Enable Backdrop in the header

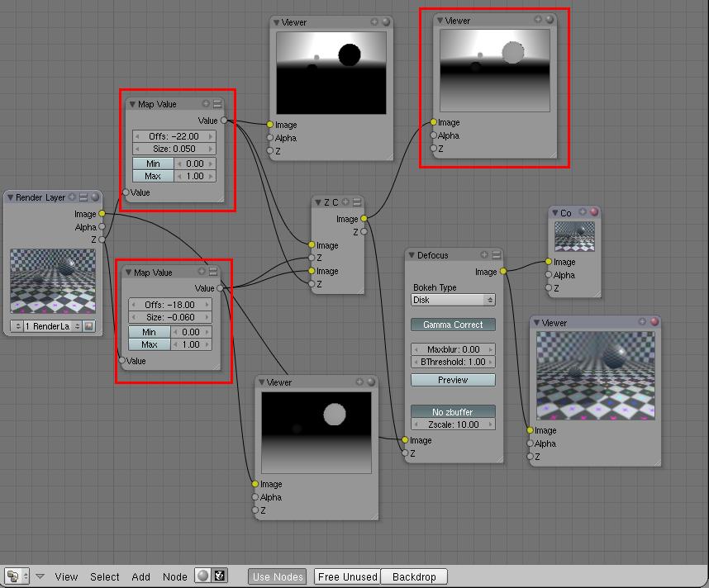point(414,576)
